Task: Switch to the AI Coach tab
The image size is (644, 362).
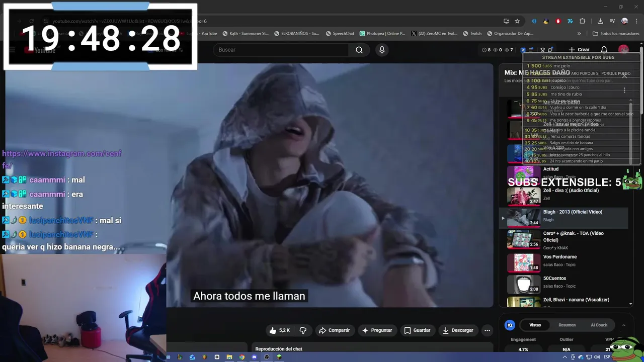Action: pyautogui.click(x=599, y=325)
